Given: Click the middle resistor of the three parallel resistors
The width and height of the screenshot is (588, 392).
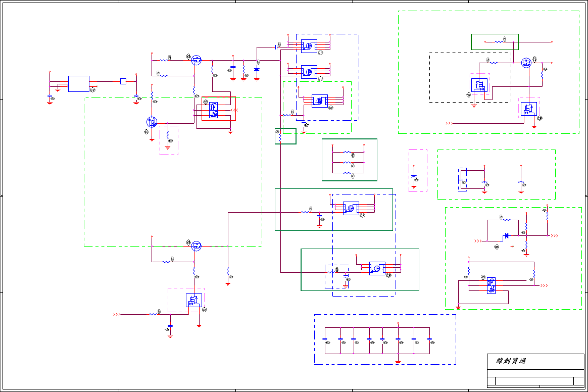Looking at the screenshot, I should 347,163.
